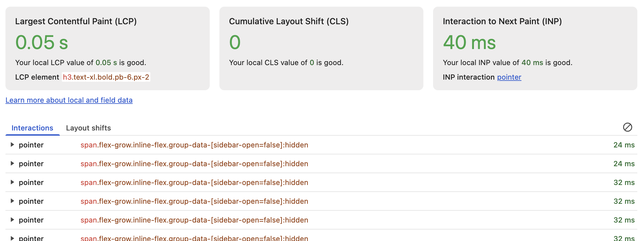Expand the last partially visible pointer row
644x241 pixels.
[12, 238]
